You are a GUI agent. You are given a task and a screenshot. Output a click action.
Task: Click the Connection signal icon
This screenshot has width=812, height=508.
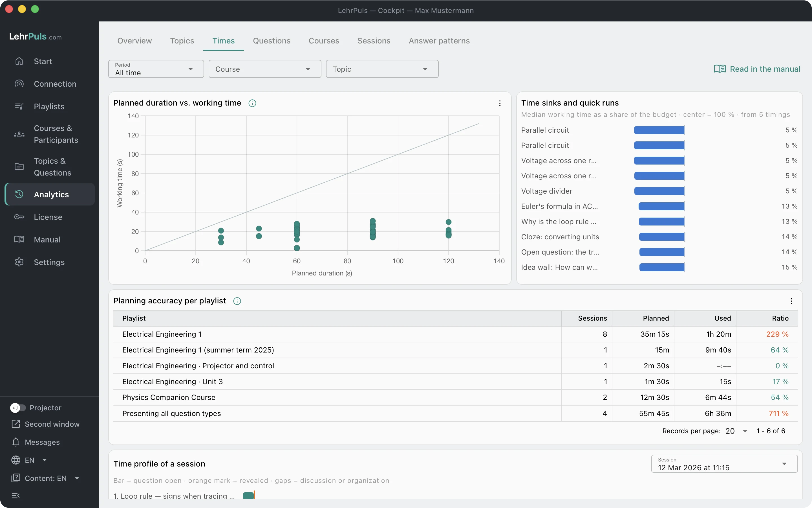pos(19,84)
